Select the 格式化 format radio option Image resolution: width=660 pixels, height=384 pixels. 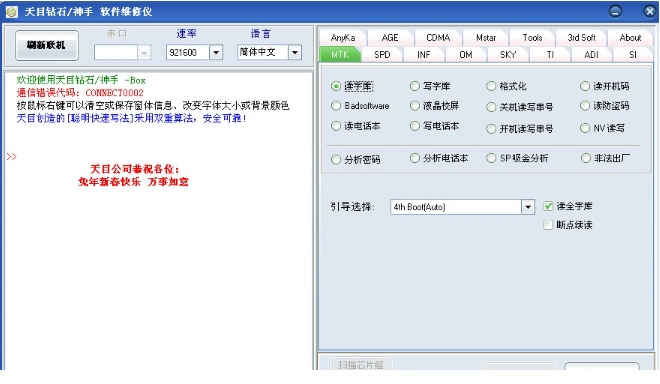(506, 86)
